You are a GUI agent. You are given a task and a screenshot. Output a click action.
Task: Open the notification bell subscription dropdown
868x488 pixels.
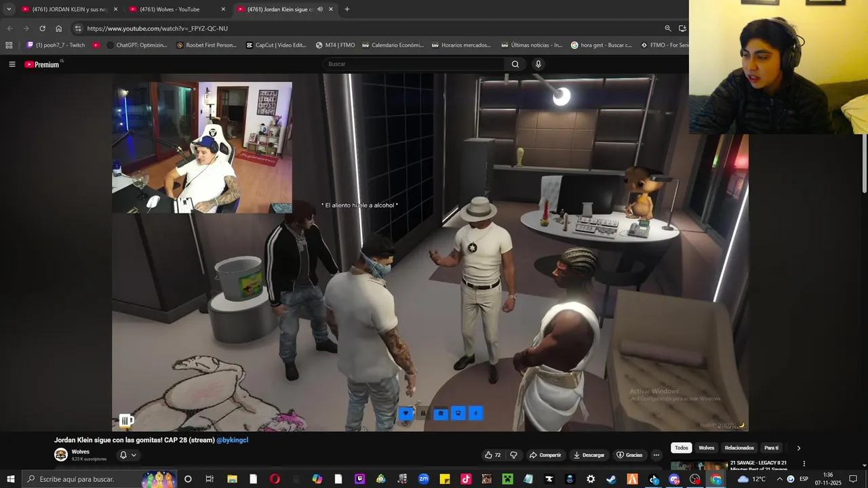pyautogui.click(x=128, y=455)
